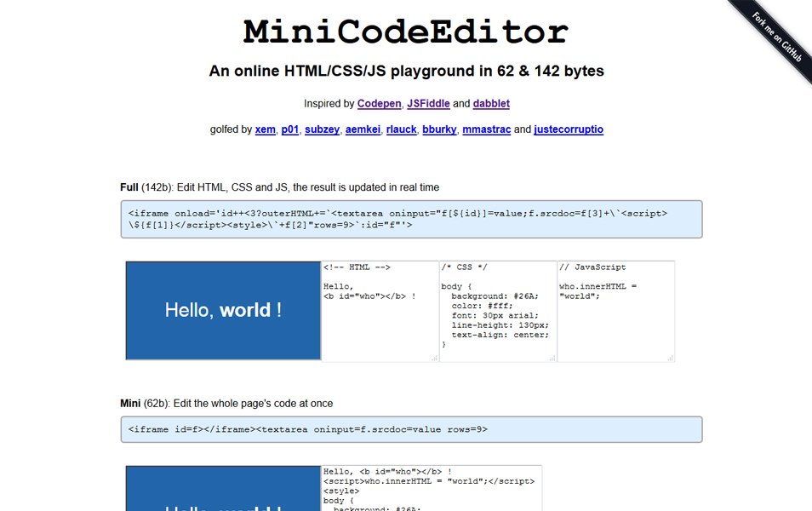The width and height of the screenshot is (812, 511).
Task: Click the JavaScript textarea resize handle
Action: click(671, 358)
